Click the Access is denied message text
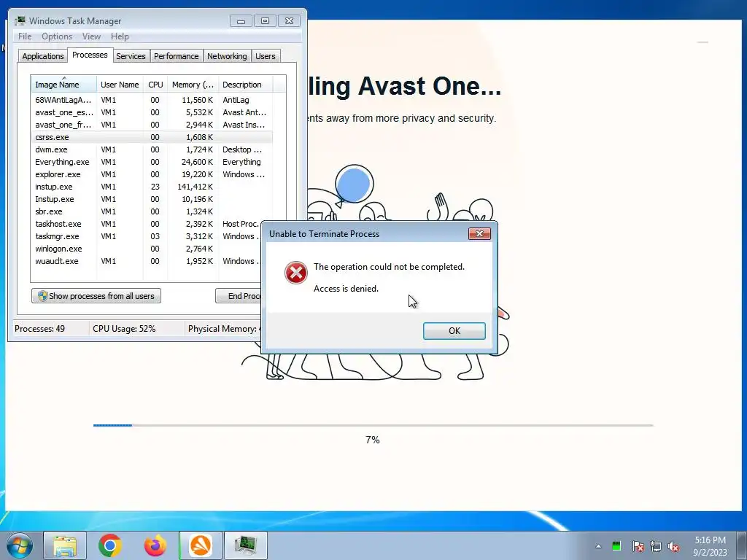This screenshot has width=747, height=560. tap(346, 289)
